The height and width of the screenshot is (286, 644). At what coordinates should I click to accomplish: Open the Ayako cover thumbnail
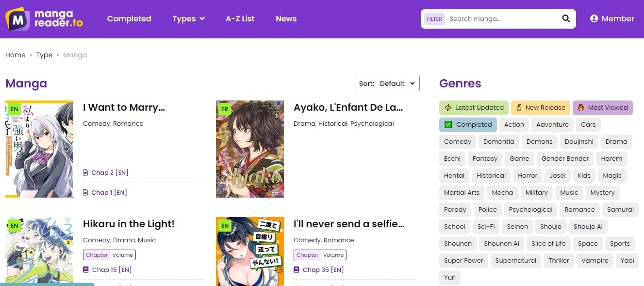(250, 149)
